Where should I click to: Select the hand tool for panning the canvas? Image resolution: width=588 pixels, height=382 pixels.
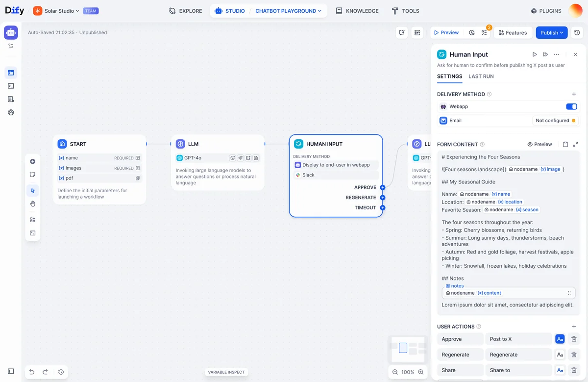[x=33, y=204]
